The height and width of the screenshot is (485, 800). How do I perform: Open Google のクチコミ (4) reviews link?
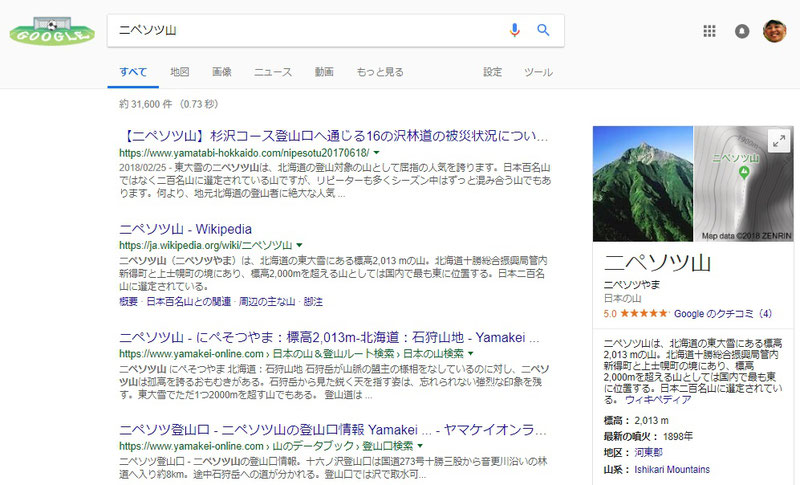pyautogui.click(x=723, y=314)
